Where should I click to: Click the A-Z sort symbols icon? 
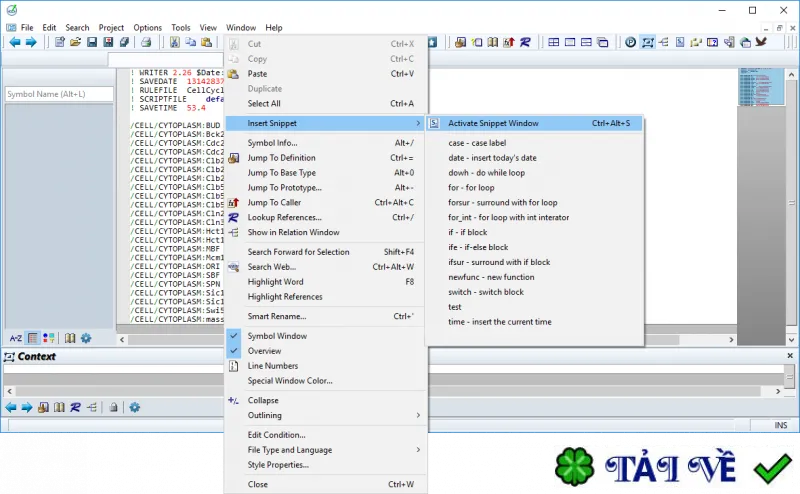click(16, 338)
